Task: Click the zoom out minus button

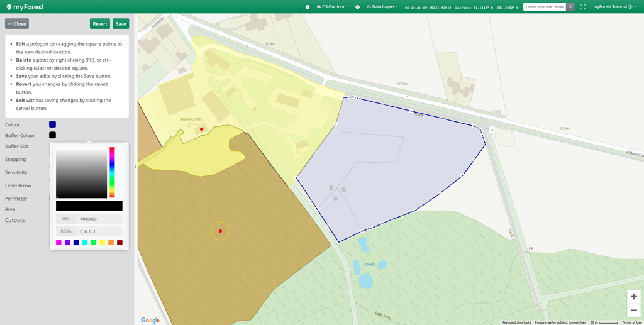Action: click(633, 311)
